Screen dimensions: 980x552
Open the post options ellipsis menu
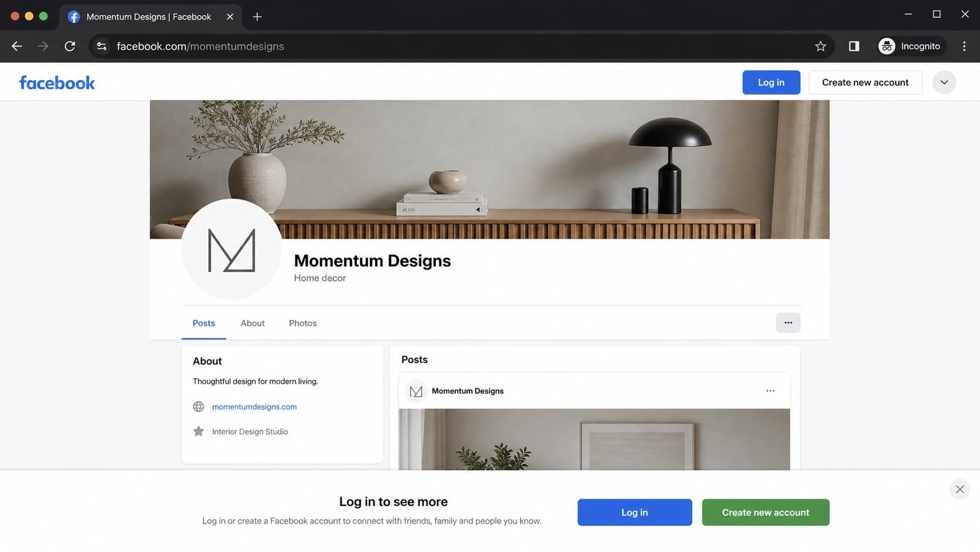click(x=770, y=391)
